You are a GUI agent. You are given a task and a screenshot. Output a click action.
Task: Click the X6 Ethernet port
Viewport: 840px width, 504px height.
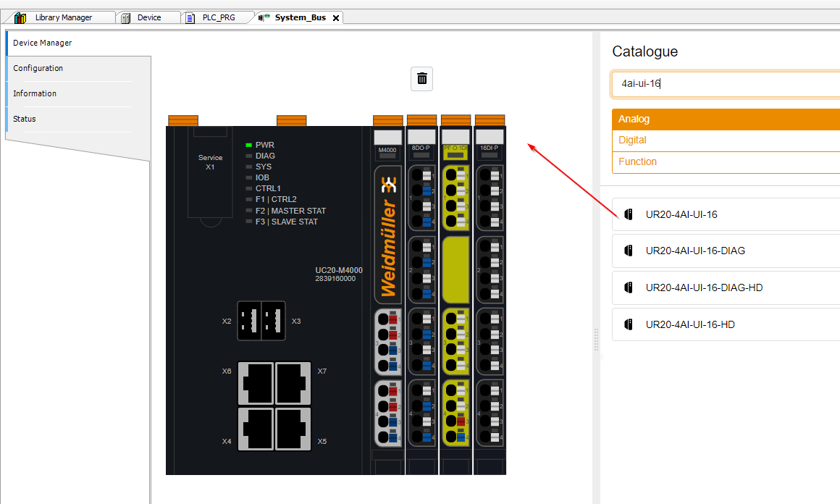pyautogui.click(x=256, y=384)
